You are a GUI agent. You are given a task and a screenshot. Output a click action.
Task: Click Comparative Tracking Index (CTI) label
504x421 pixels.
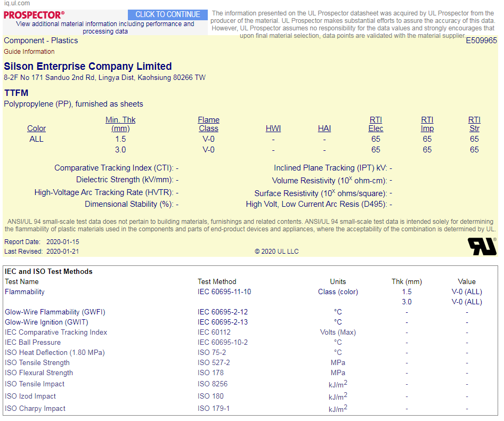point(113,168)
